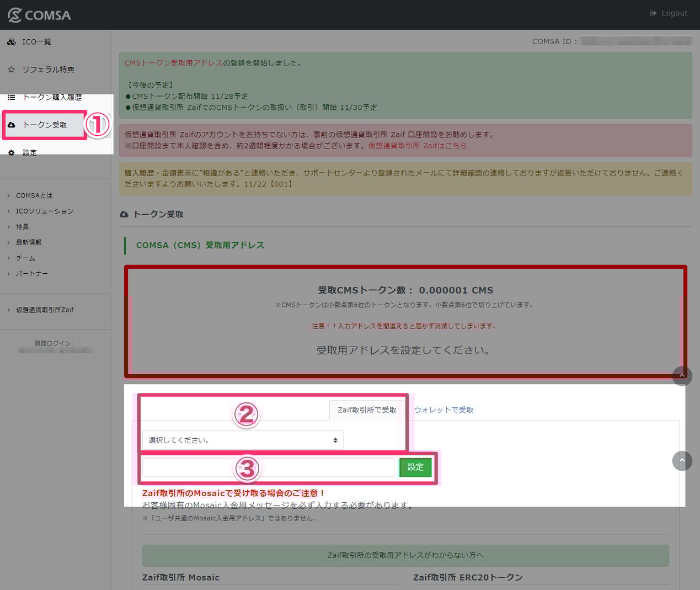
Task: Open settings via the 設定 gear icon
Action: tap(11, 152)
